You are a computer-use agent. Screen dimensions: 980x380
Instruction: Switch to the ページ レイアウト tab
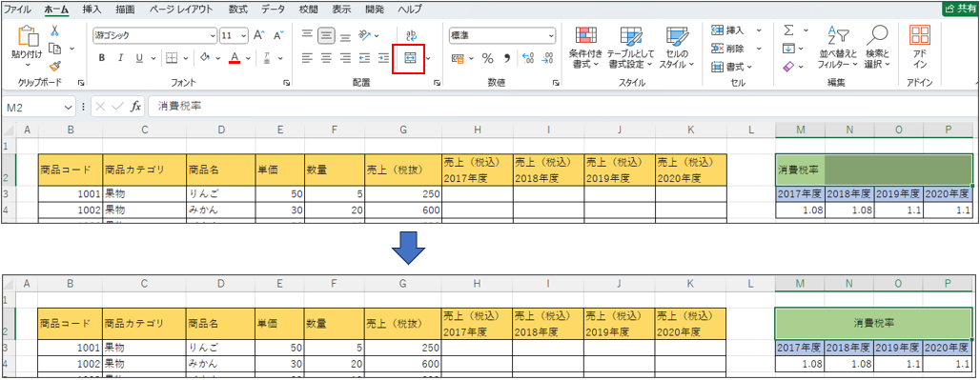click(182, 9)
